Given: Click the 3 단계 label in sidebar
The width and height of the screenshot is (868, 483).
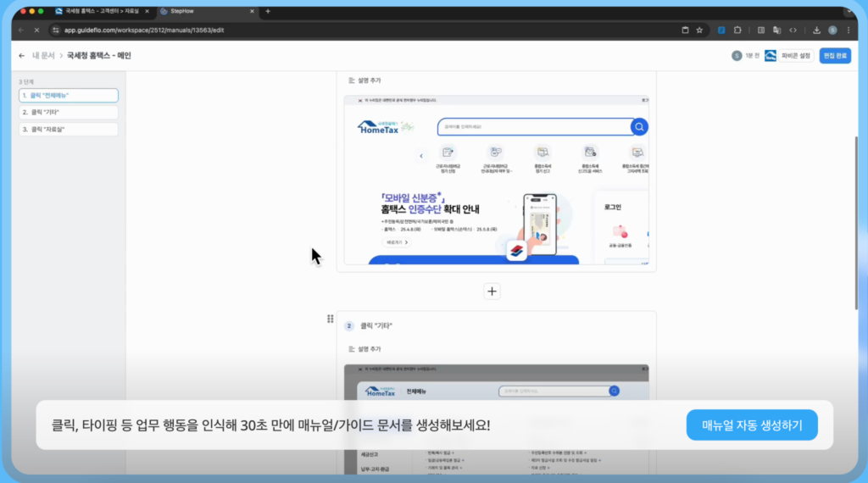Looking at the screenshot, I should pyautogui.click(x=26, y=82).
